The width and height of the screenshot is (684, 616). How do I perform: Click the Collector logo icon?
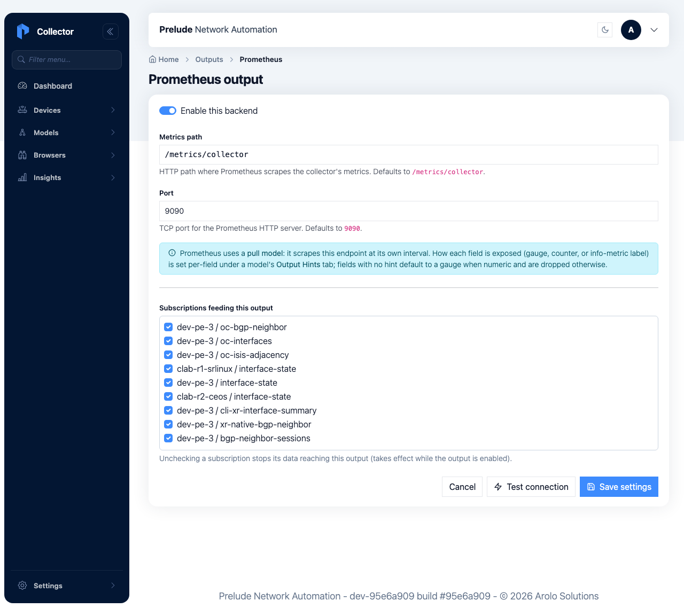(23, 32)
